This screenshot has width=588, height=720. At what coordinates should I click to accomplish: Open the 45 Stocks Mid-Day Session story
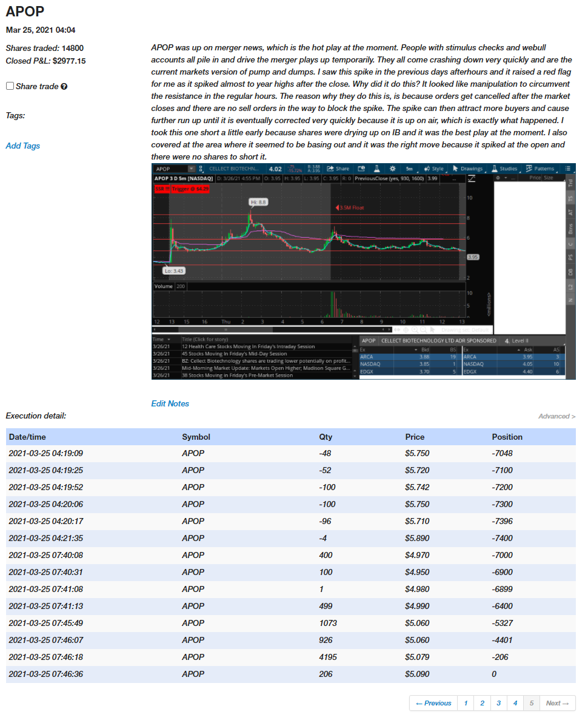tap(234, 354)
